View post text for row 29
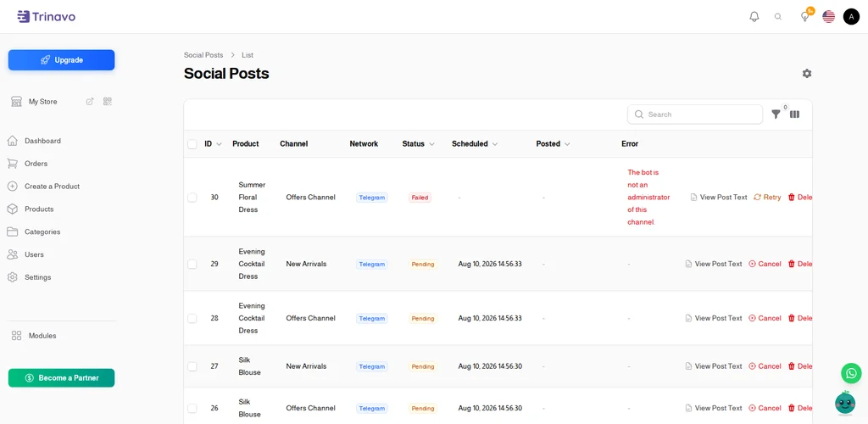The height and width of the screenshot is (424, 868). [714, 264]
